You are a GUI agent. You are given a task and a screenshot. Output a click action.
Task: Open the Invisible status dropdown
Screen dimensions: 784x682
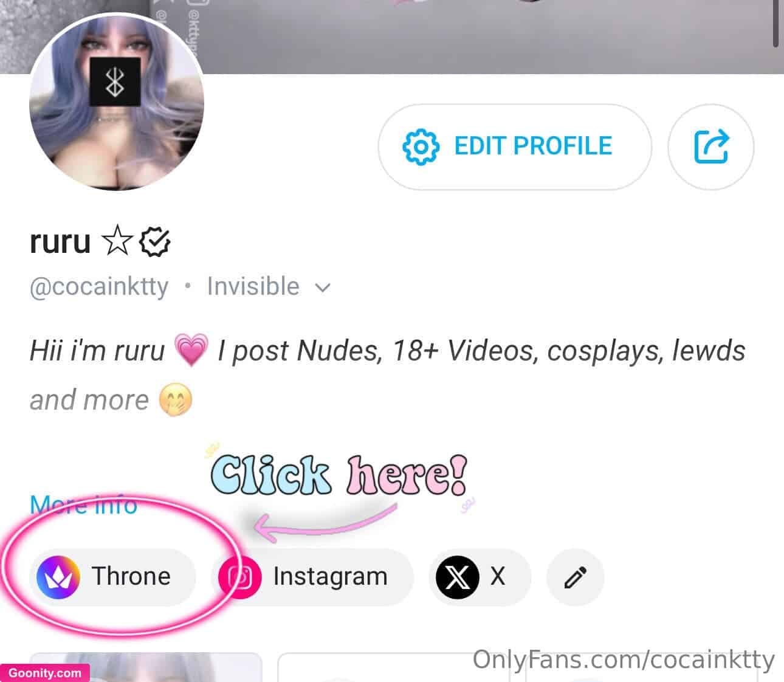coord(269,287)
